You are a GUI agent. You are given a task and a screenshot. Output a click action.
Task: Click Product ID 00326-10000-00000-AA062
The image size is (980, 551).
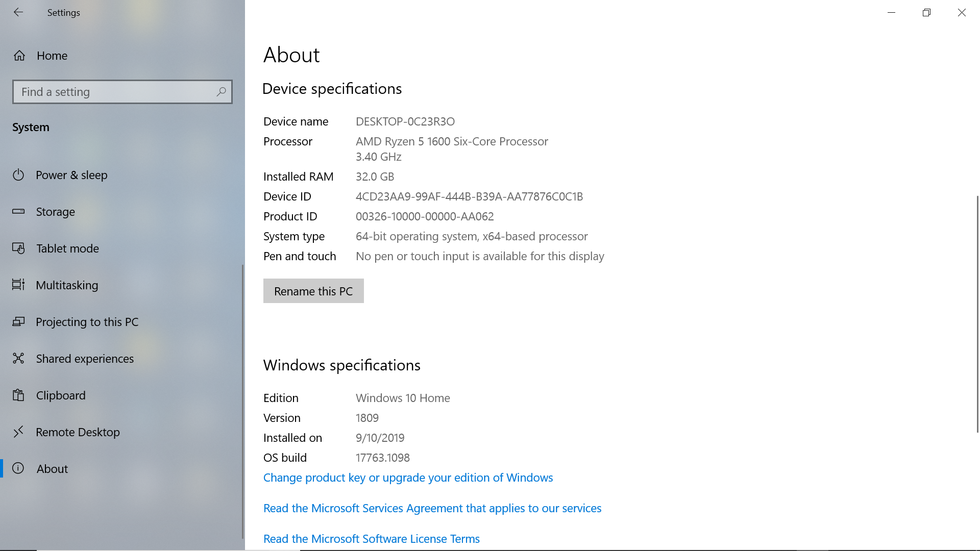coord(425,216)
